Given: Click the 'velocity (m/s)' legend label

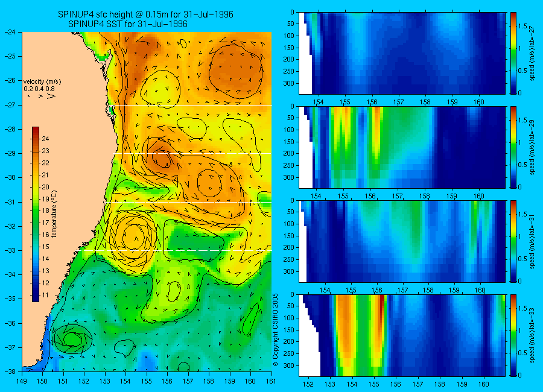Looking at the screenshot, I should 42,82.
